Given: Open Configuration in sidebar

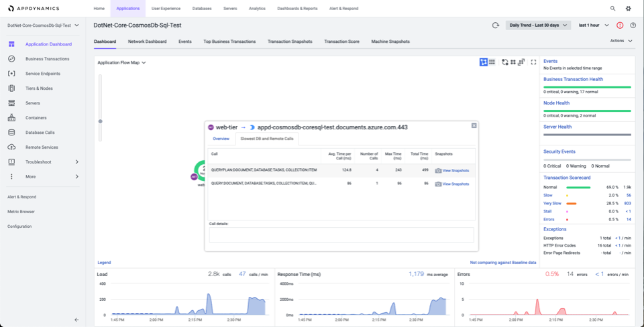Looking at the screenshot, I should (x=19, y=226).
